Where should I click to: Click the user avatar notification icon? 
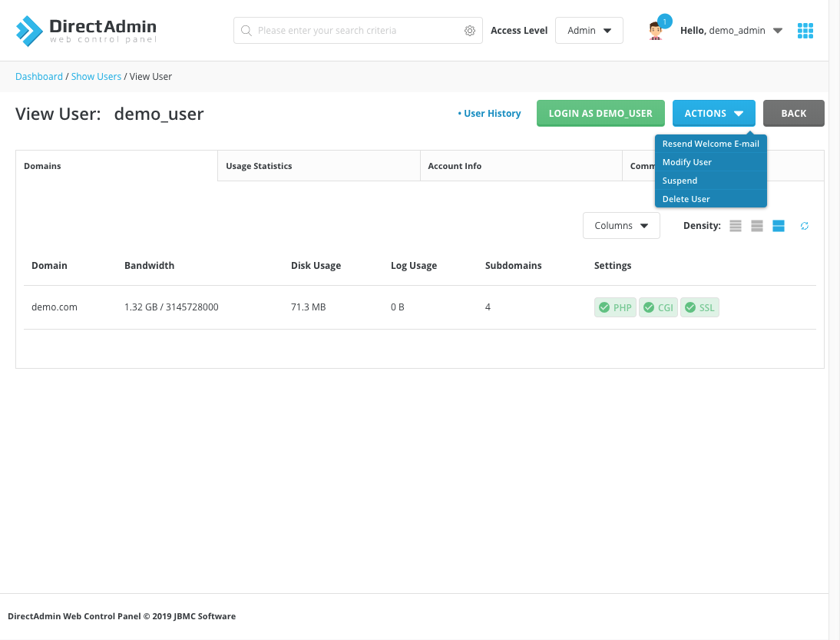(x=655, y=31)
